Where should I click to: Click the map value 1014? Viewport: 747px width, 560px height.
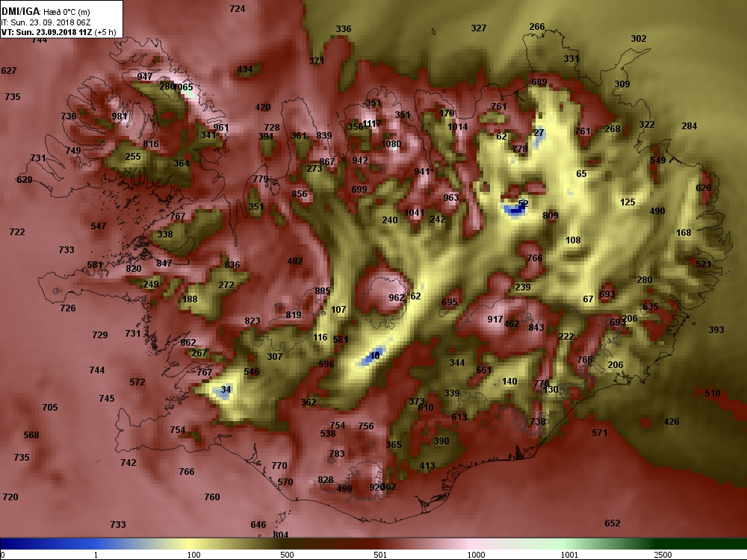tap(458, 127)
